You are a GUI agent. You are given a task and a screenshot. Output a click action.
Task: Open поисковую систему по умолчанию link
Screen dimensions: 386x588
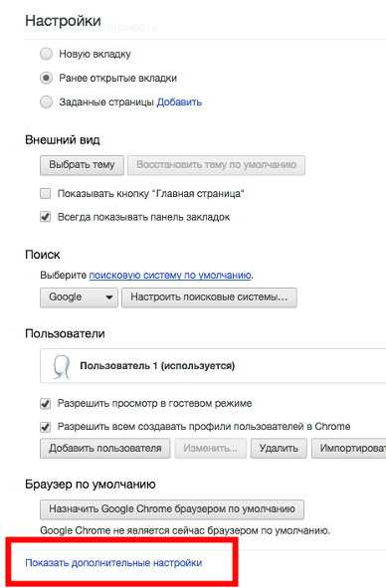click(170, 276)
